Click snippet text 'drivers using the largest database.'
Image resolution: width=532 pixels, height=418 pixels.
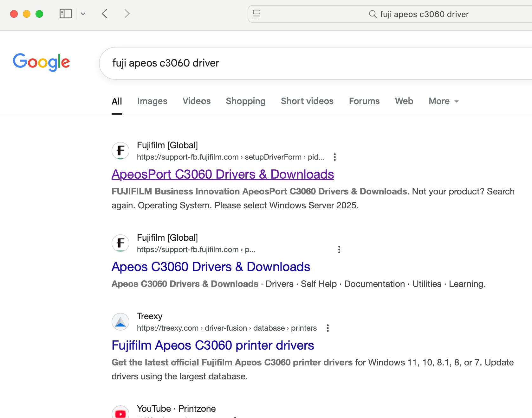coord(179,377)
